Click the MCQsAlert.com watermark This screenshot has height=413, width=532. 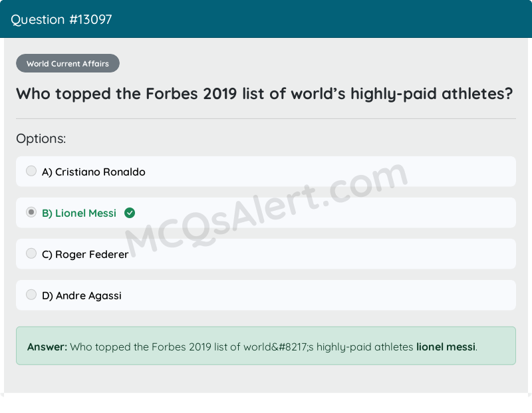coord(266,213)
